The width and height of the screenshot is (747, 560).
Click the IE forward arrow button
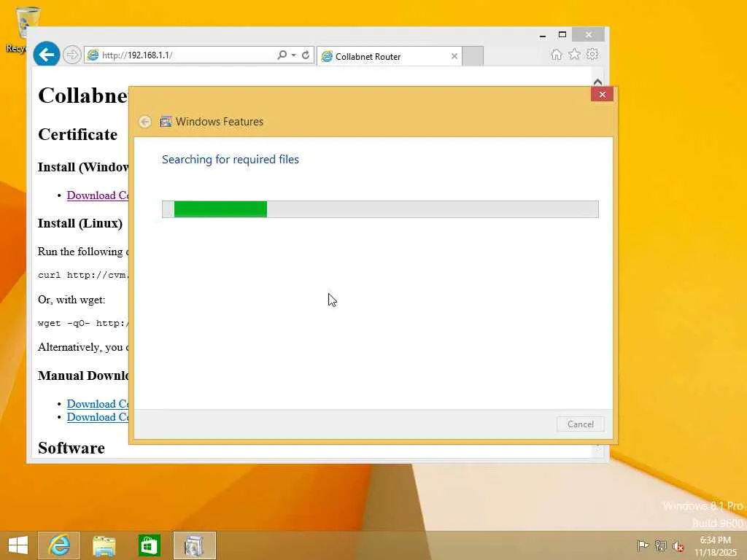point(72,55)
